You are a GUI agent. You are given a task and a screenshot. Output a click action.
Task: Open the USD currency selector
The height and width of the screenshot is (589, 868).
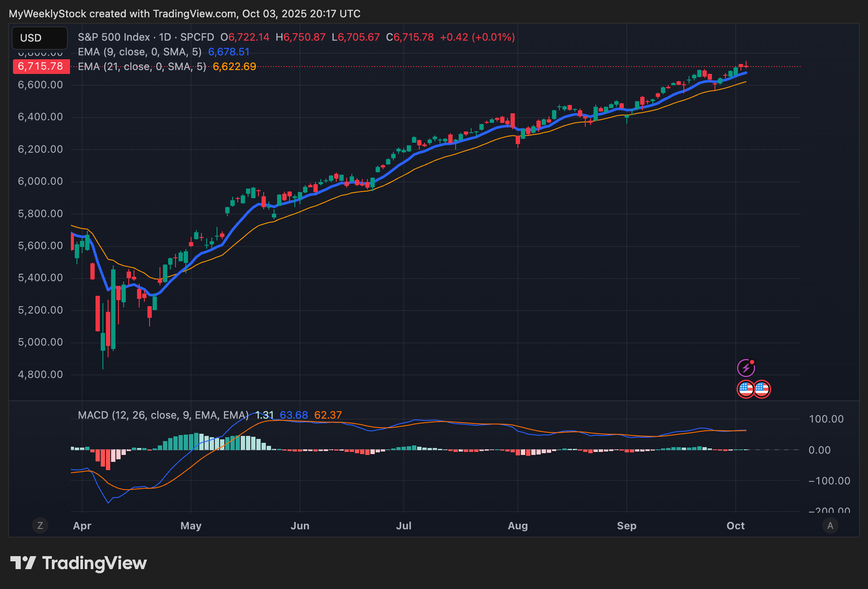tap(39, 38)
